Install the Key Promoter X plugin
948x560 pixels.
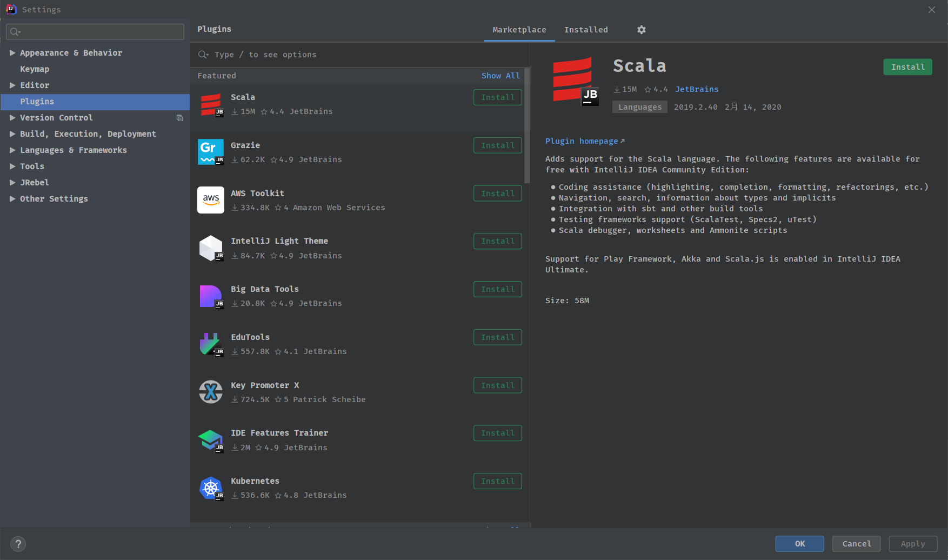[x=498, y=385]
